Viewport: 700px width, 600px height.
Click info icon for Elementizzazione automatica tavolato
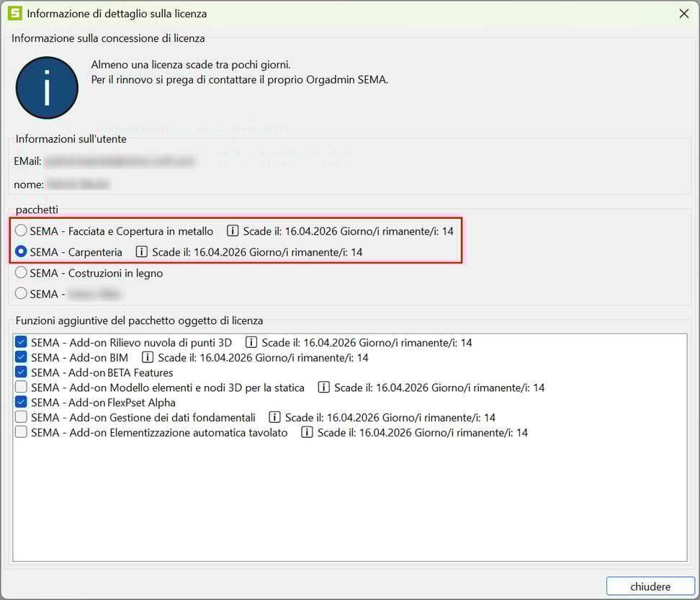[308, 433]
